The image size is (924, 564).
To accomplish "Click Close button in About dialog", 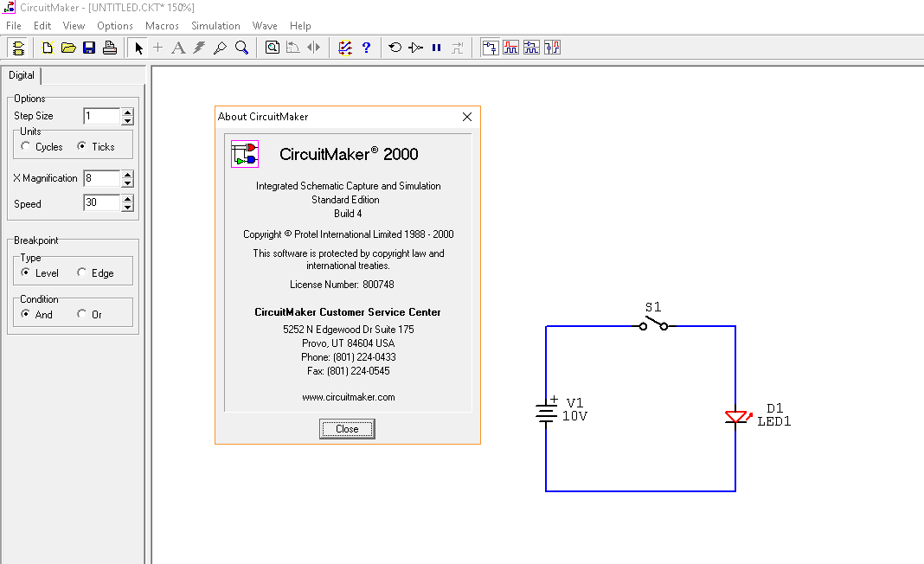I will [x=347, y=429].
